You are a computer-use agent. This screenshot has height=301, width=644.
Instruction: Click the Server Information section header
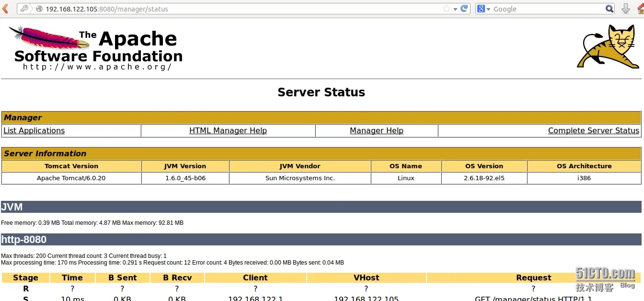coord(321,153)
